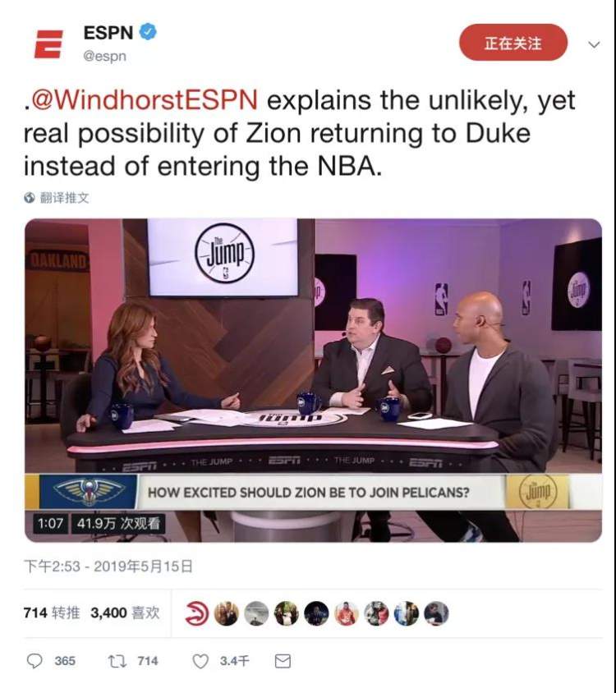Viewport: 616px width, 693px height.
Task: Toggle the red 正在关注 following button
Action: tap(513, 43)
